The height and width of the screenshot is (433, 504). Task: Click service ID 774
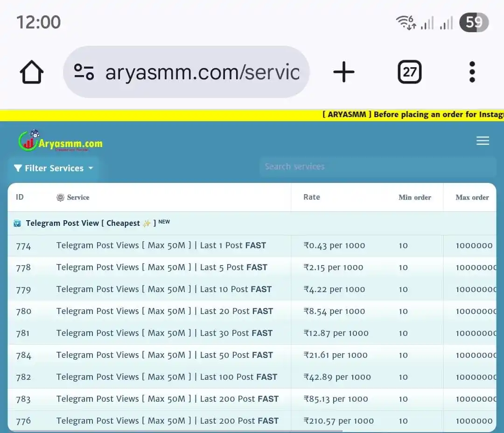click(x=23, y=246)
